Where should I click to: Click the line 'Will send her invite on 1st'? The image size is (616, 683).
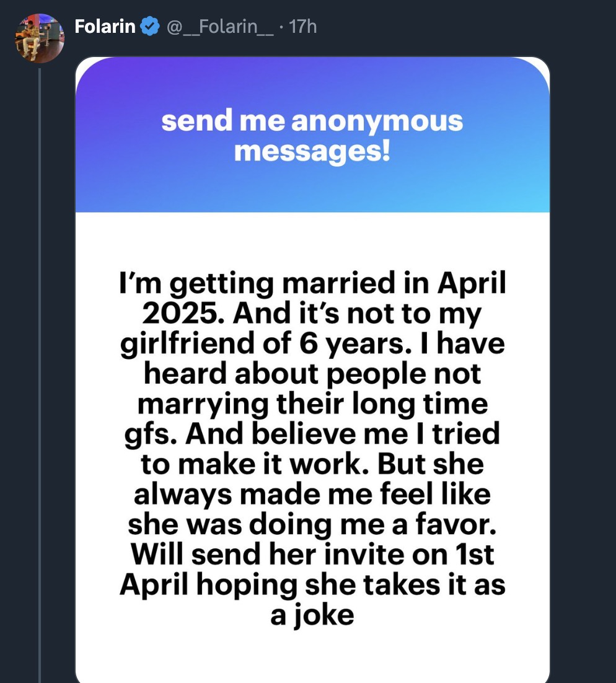point(312,554)
